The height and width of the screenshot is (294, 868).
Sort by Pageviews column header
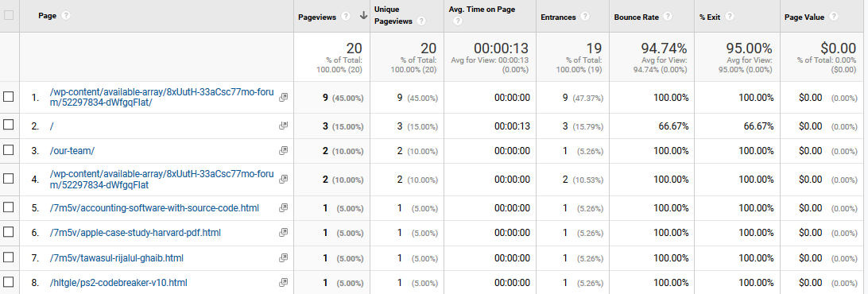(317, 17)
